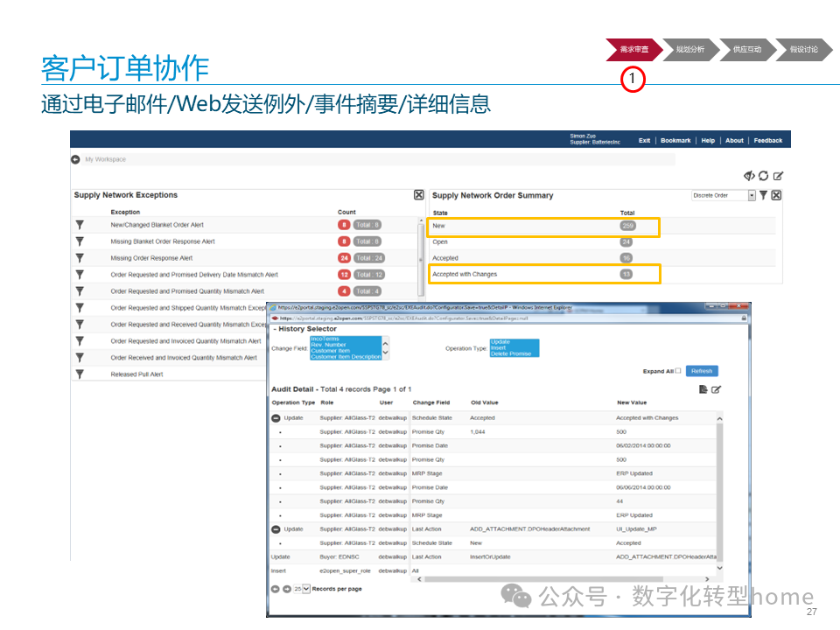Click the Open state total badge
This screenshot has height=630, width=840.
coord(626,242)
